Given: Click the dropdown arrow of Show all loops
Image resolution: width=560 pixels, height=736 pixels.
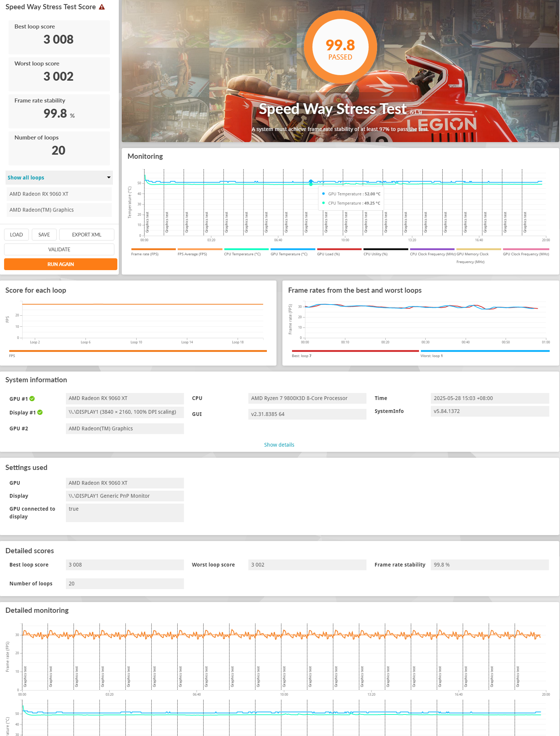Looking at the screenshot, I should pos(109,178).
